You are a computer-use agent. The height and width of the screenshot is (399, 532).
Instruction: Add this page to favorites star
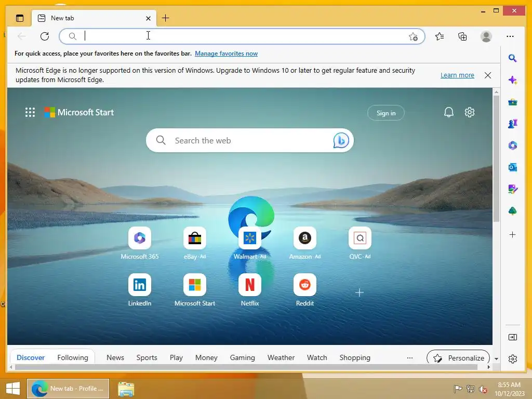tap(413, 36)
